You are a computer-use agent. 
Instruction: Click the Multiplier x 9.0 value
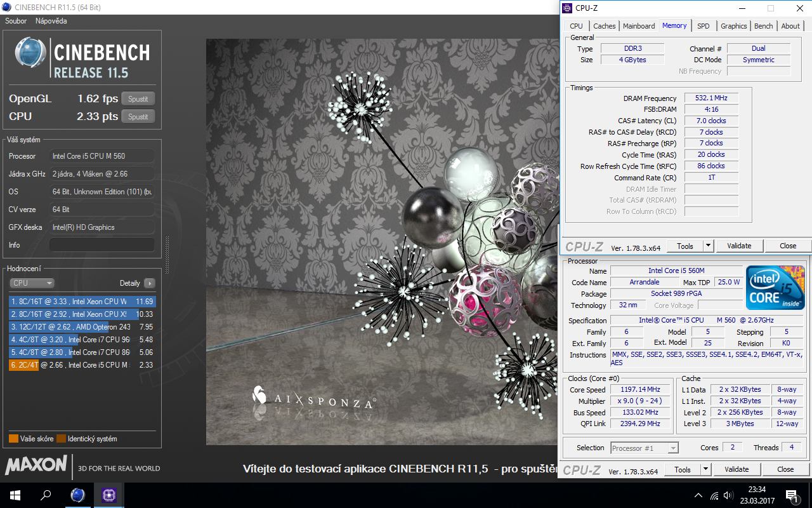(x=639, y=401)
